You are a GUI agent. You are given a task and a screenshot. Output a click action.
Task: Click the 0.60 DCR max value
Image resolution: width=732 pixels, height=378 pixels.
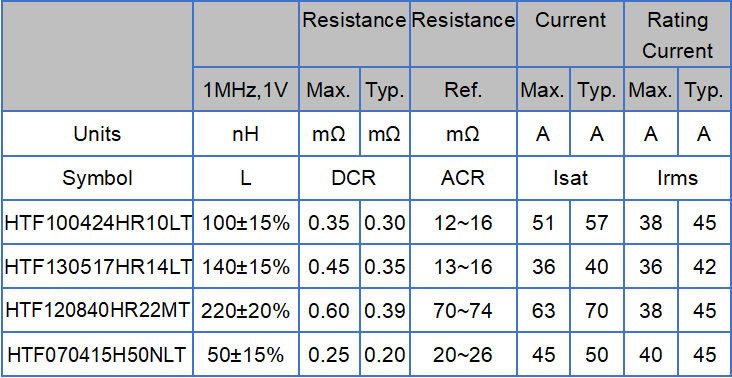pyautogui.click(x=329, y=310)
